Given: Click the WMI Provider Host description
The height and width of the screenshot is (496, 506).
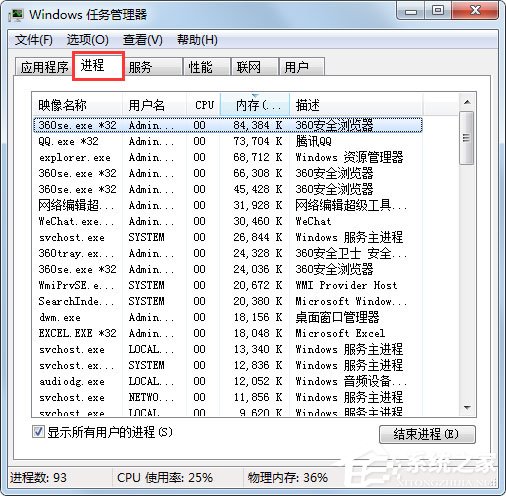Looking at the screenshot, I should [346, 285].
